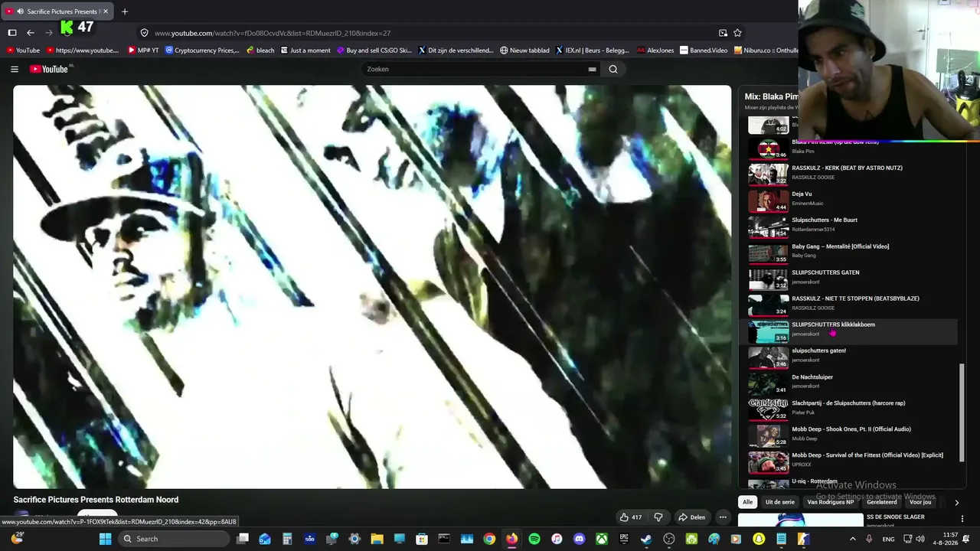View site security shield info
Viewport: 980px width, 551px height.
click(144, 33)
